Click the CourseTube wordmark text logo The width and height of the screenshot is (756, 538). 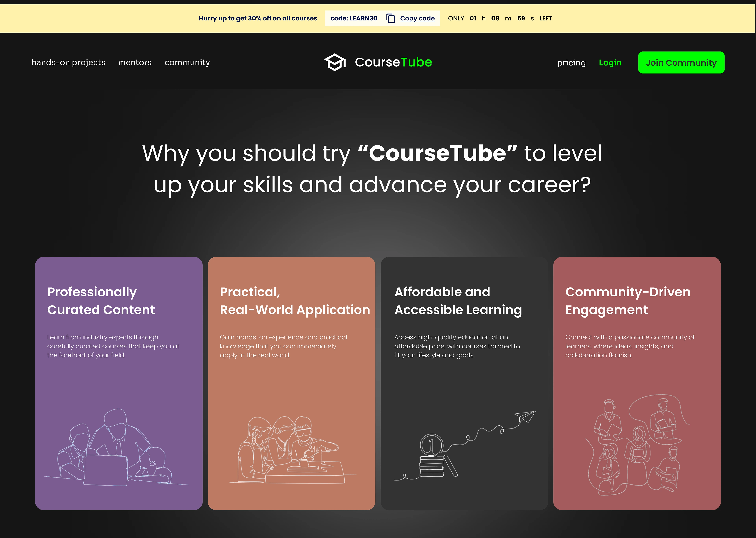tap(393, 62)
